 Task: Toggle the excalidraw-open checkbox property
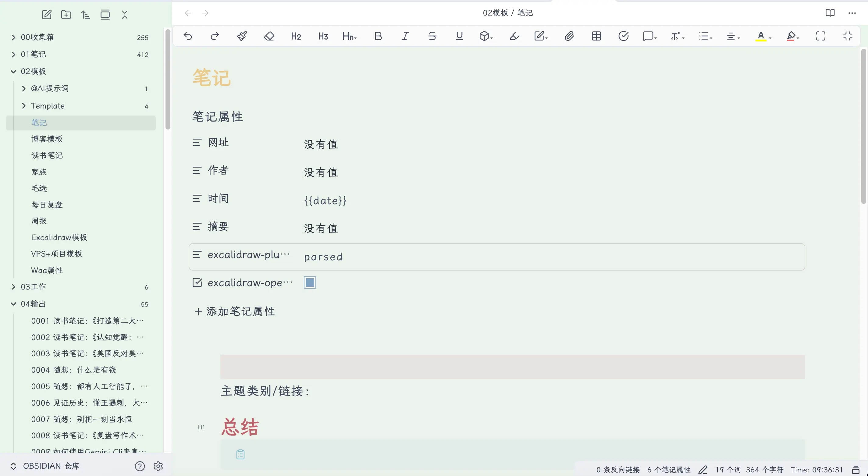pyautogui.click(x=310, y=282)
